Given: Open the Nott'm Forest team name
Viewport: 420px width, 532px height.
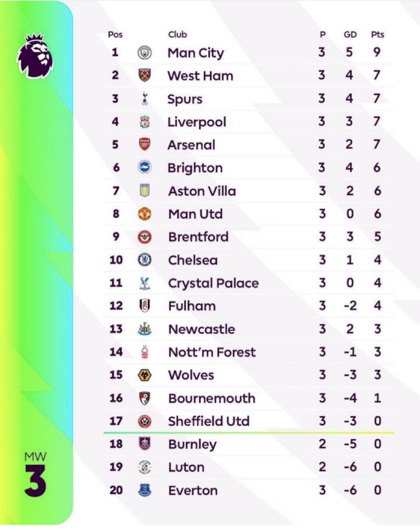Looking at the screenshot, I should click(212, 352).
